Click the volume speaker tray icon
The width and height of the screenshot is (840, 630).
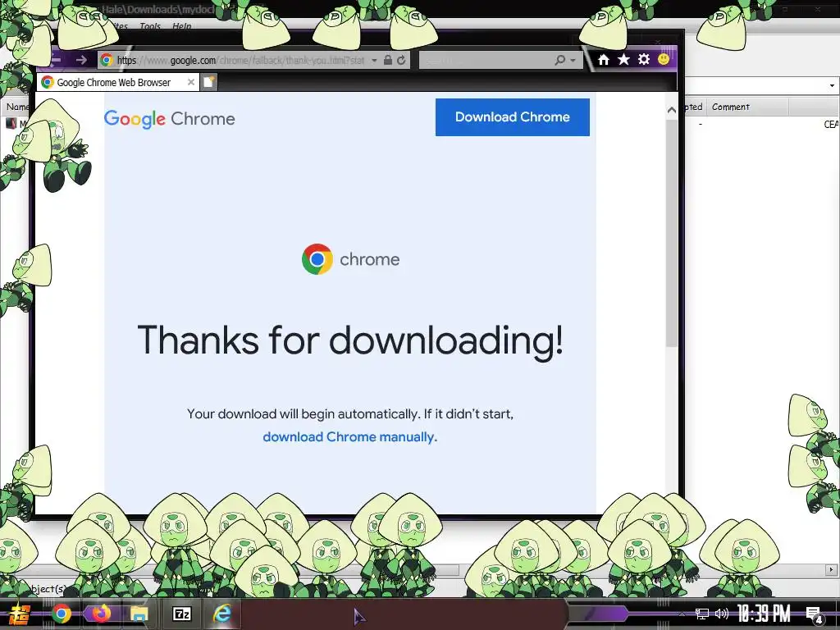(722, 614)
